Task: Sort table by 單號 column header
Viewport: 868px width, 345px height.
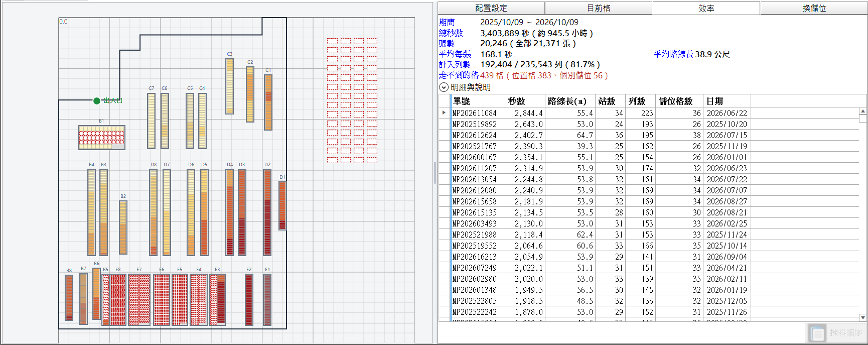Action: (477, 101)
